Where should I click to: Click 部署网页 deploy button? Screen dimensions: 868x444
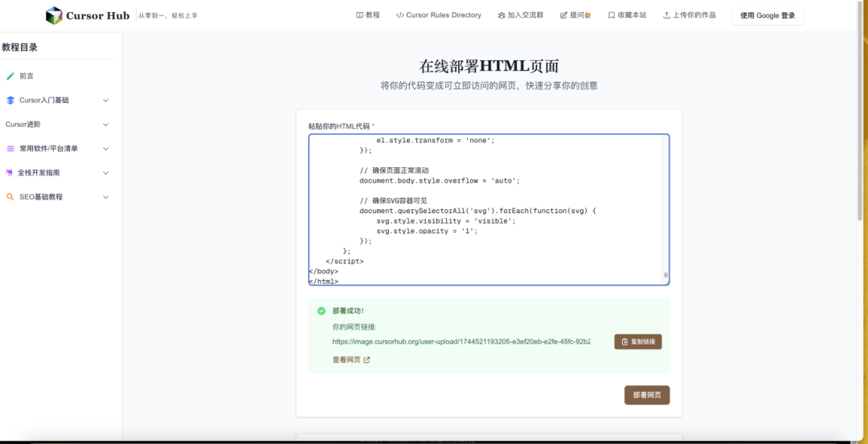click(646, 395)
